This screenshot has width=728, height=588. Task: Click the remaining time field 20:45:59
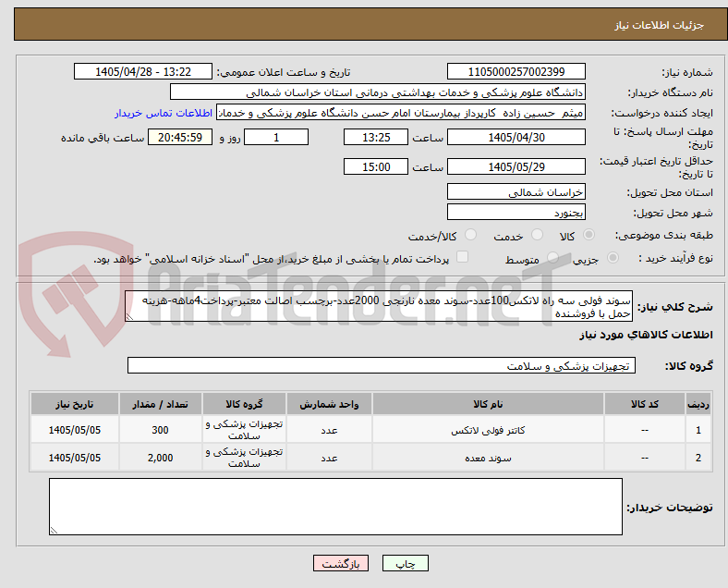[x=180, y=137]
